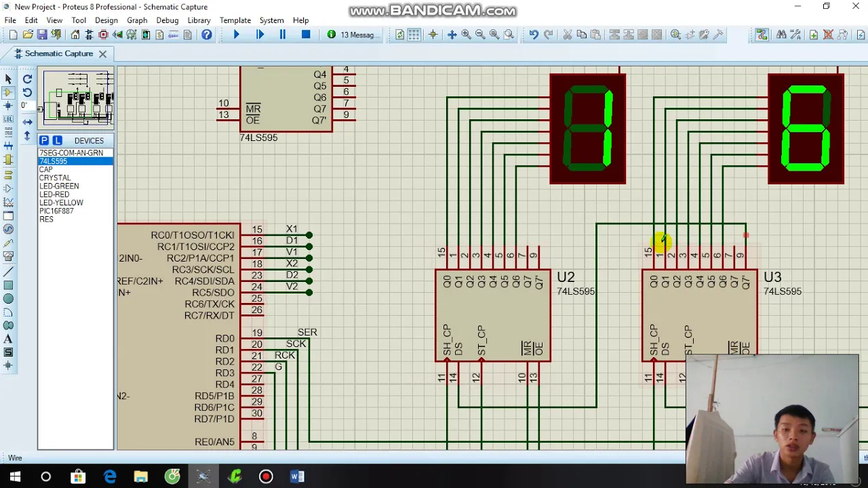Click P to pick devices from libraries
Screen dimensions: 868x488
pos(44,140)
